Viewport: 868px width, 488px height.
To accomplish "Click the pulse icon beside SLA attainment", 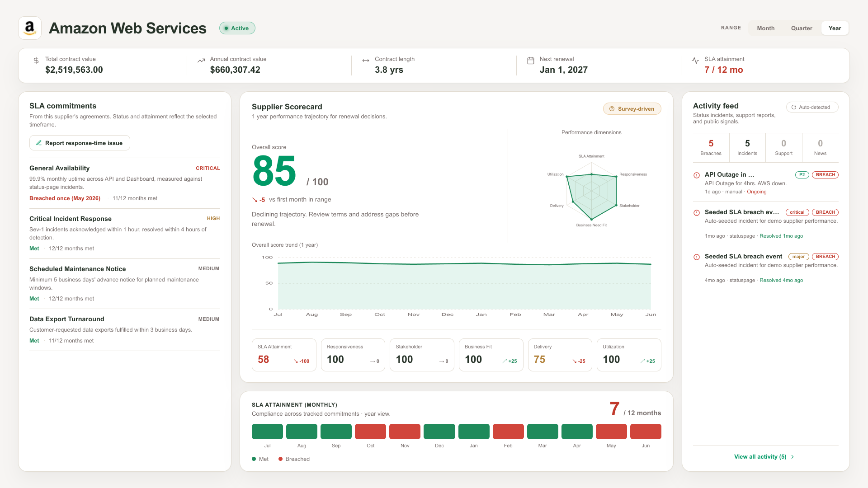I will (695, 61).
